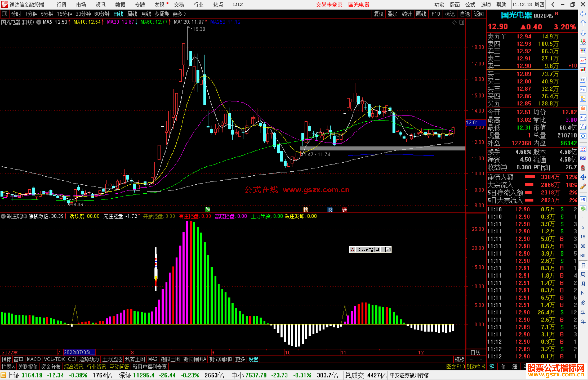Click the F12 trading sidebar icon
Viewport: 588px width, 380px height.
pyautogui.click(x=583, y=118)
